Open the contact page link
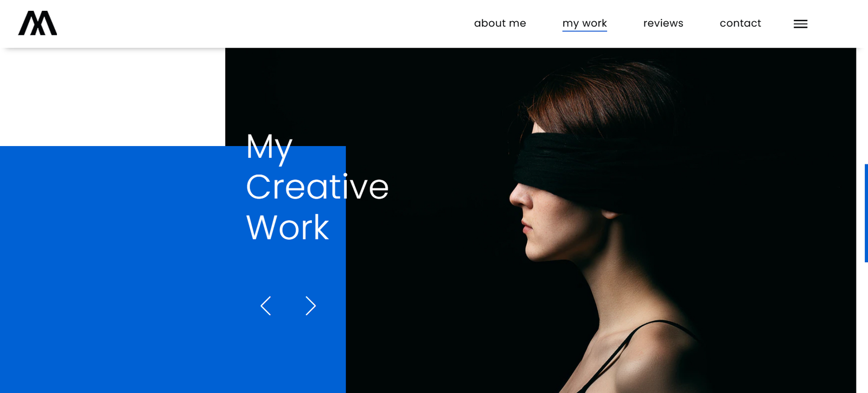 pyautogui.click(x=740, y=23)
